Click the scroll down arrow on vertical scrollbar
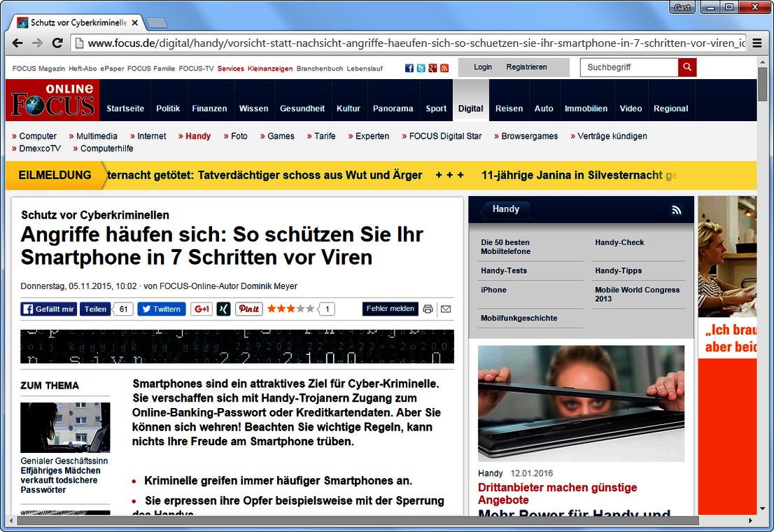This screenshot has width=774, height=532. click(x=762, y=510)
